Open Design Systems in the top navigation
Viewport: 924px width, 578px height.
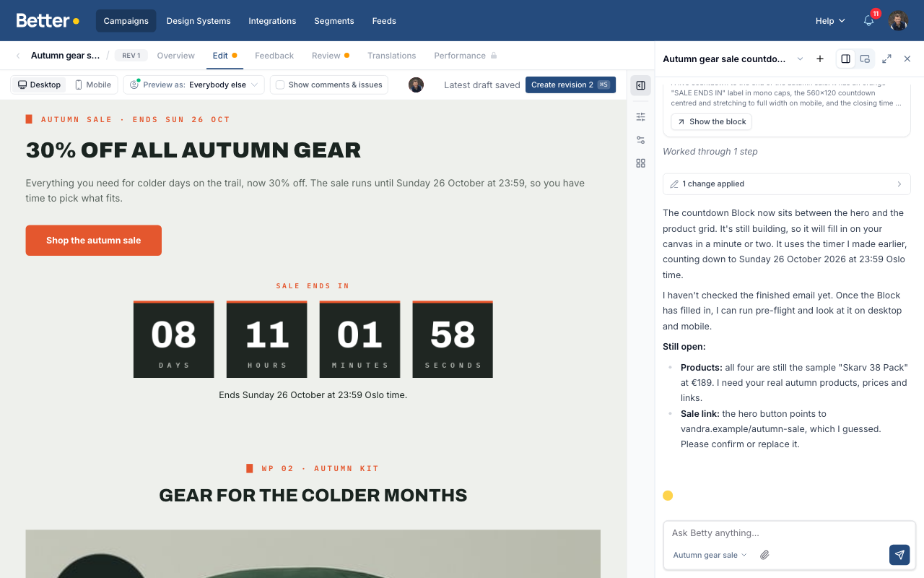click(199, 21)
